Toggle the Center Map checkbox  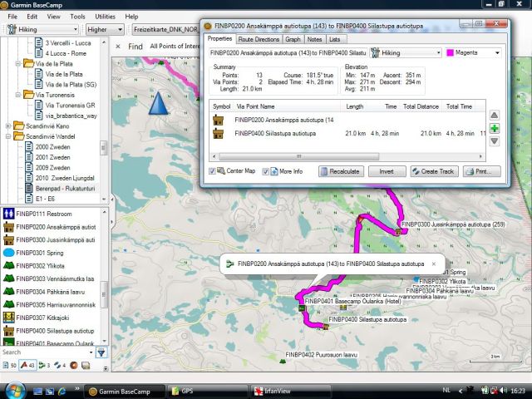pyautogui.click(x=213, y=171)
